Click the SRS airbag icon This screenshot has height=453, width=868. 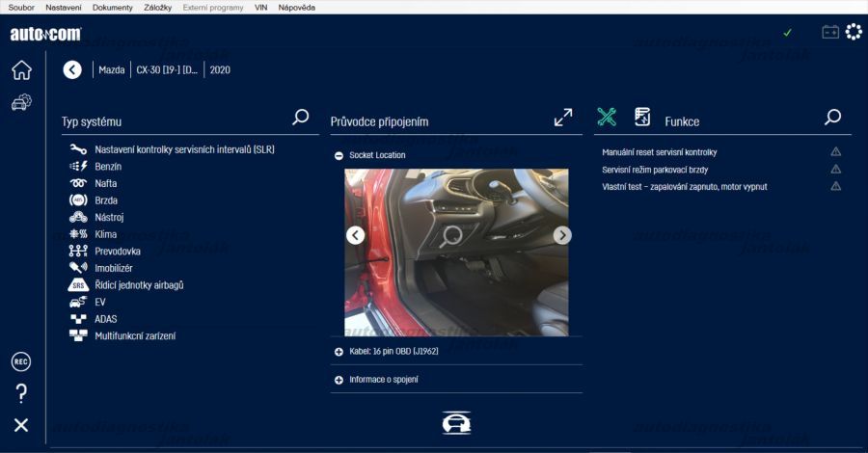78,285
